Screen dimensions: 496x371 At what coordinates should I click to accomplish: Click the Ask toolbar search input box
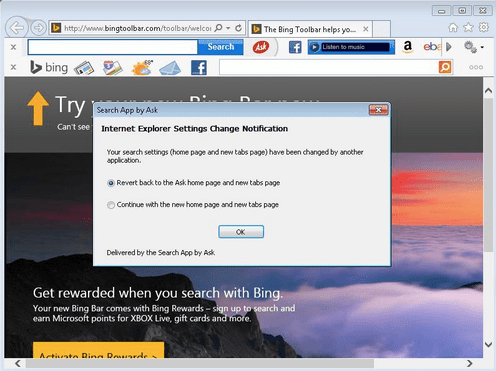(113, 47)
